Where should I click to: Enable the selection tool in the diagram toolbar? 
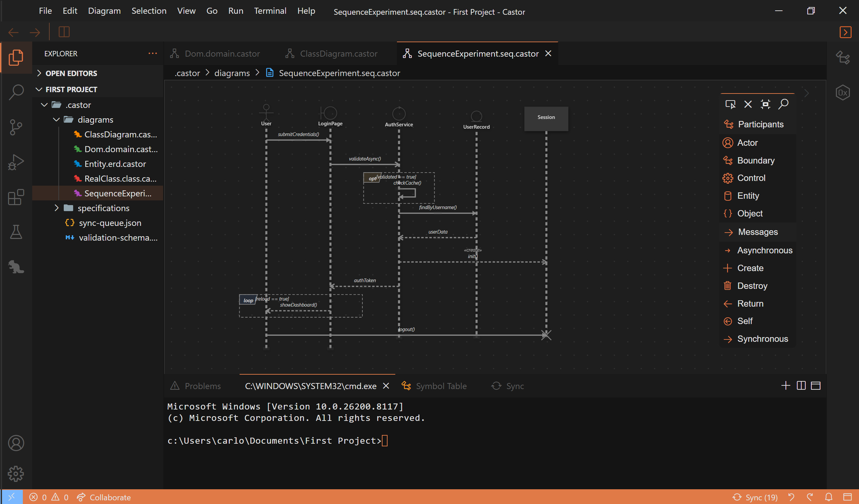[731, 105]
